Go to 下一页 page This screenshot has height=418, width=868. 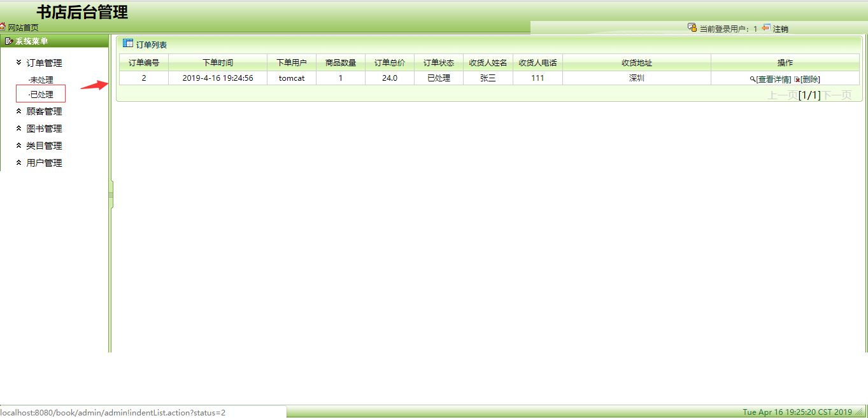coord(836,95)
